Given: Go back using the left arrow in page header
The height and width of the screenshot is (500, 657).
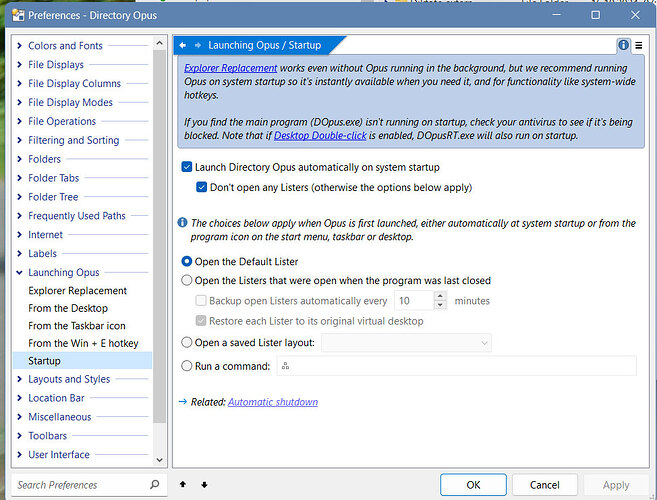Looking at the screenshot, I should [x=182, y=45].
